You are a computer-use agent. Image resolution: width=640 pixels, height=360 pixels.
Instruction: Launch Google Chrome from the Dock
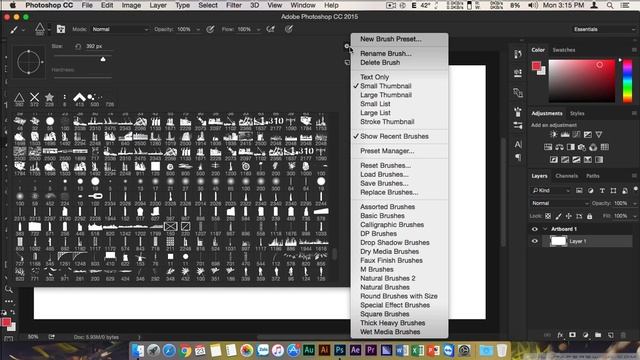pos(185,350)
